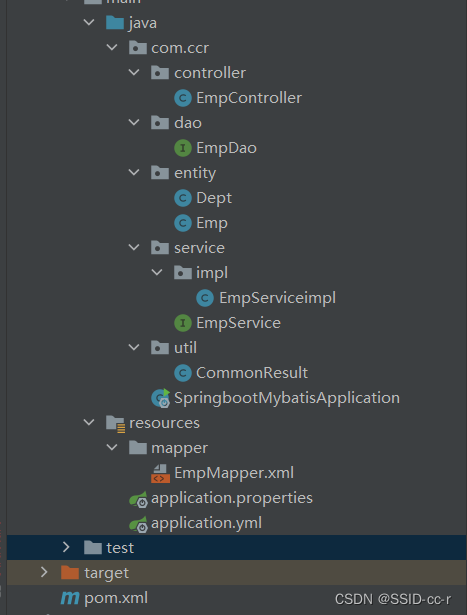Viewport: 467px width, 615px height.
Task: Select the pom.xml file name
Action: point(116,598)
